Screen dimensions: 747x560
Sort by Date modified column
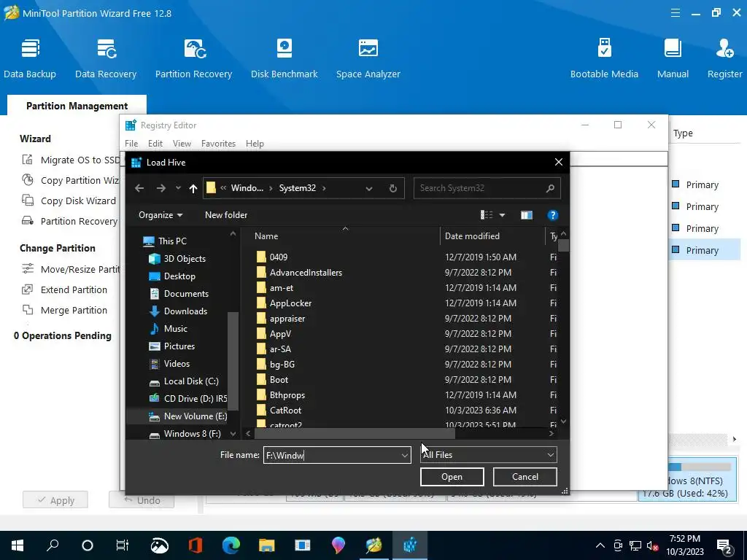(x=492, y=236)
